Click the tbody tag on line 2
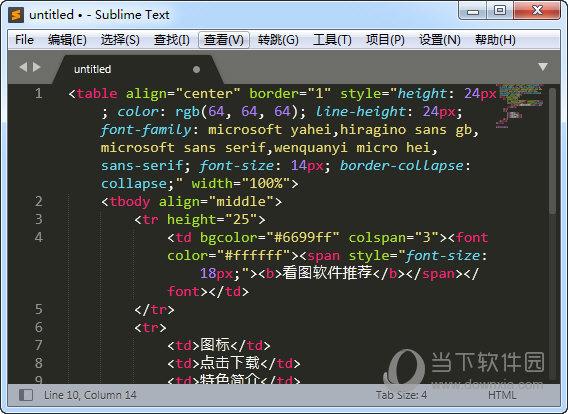 130,201
